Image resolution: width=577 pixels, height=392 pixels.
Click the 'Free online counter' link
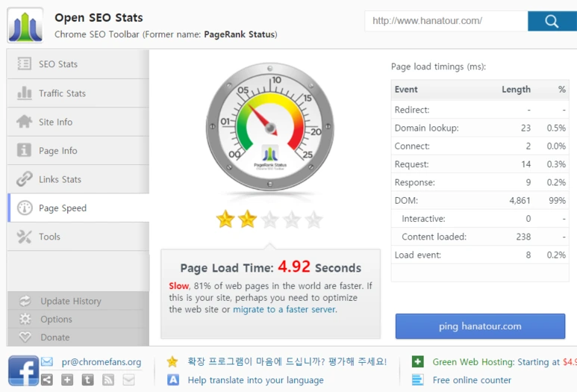[472, 380]
